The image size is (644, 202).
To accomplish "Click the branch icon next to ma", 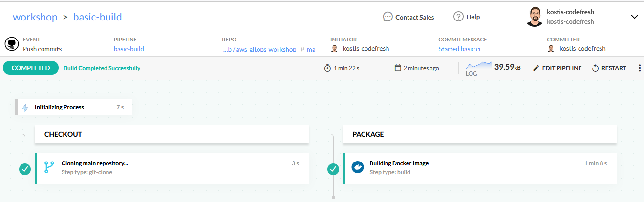I will (302, 49).
